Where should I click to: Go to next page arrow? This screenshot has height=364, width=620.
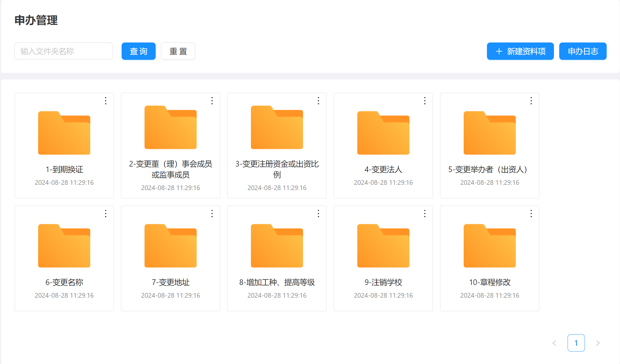pos(598,343)
